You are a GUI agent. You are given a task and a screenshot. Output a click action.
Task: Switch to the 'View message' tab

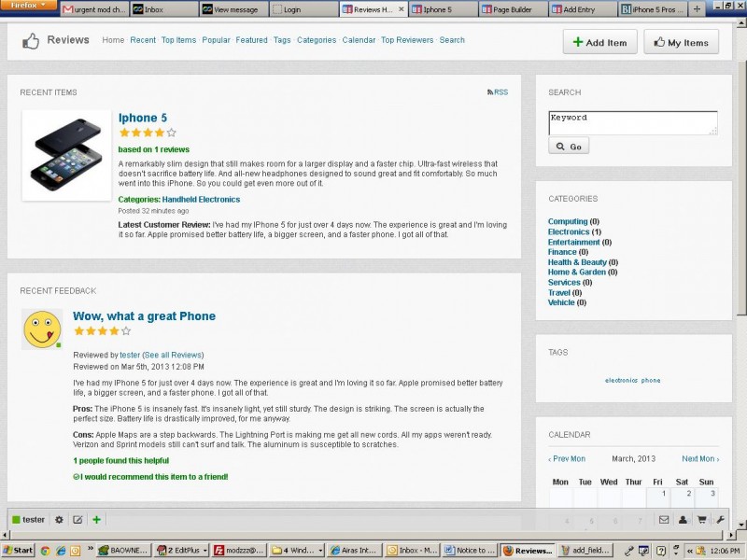tap(233, 9)
